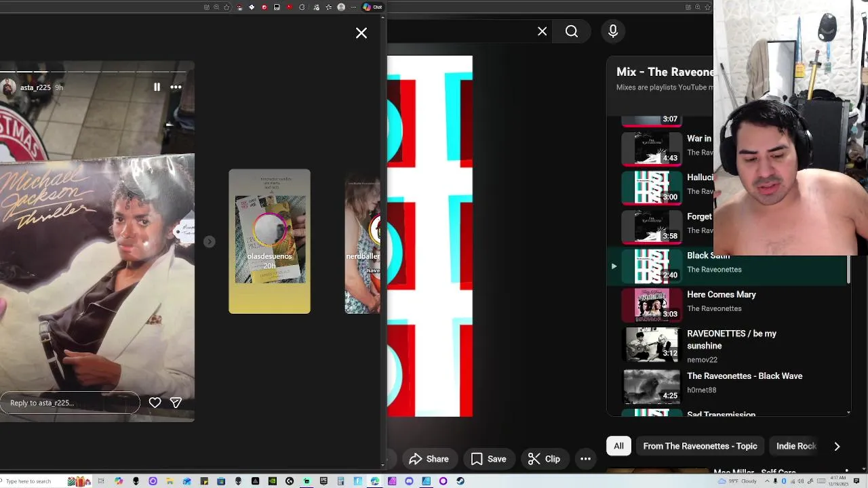Viewport: 868px width, 488px height.
Task: Show next filter chips with arrow
Action: coord(837,446)
